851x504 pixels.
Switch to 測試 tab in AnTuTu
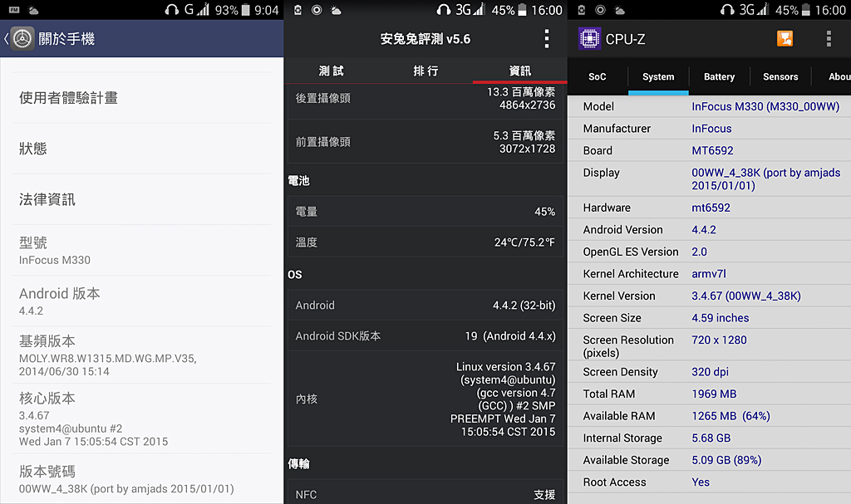(x=331, y=71)
